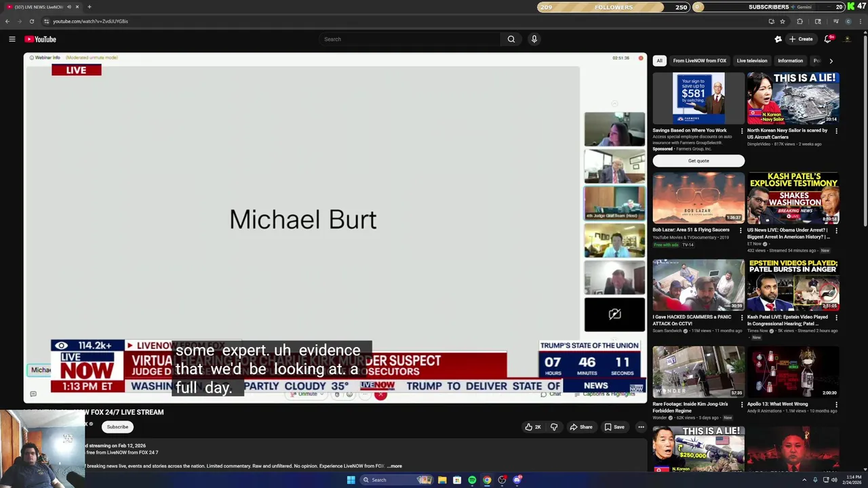868x488 pixels.
Task: Open Bob Lazar Area 51 video thumbnail
Action: coord(698,198)
